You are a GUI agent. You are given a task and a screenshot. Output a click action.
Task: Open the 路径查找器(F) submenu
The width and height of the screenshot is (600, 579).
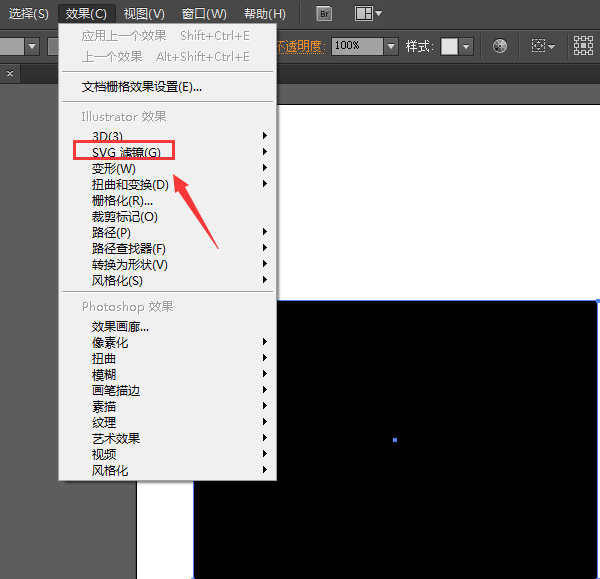[168, 248]
